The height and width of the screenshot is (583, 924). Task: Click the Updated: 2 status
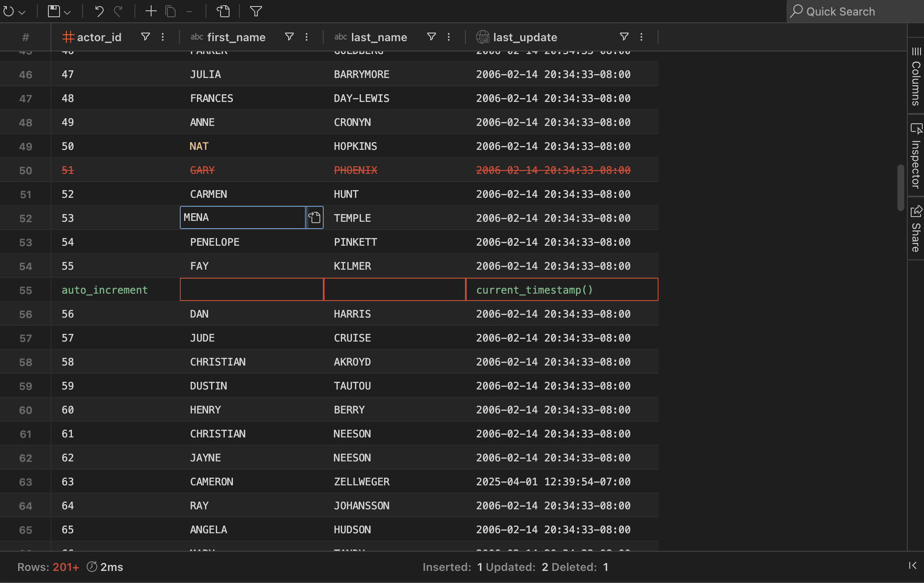[x=517, y=567]
